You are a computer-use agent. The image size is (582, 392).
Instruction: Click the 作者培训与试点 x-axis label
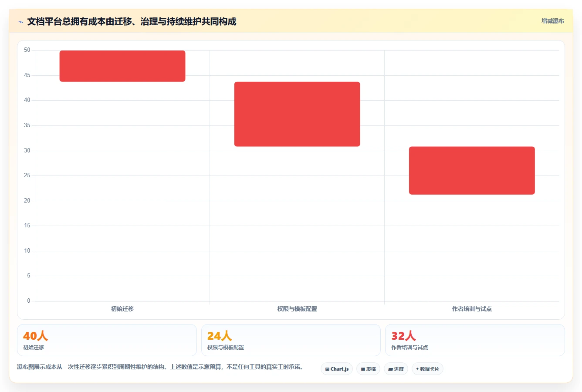tap(472, 309)
